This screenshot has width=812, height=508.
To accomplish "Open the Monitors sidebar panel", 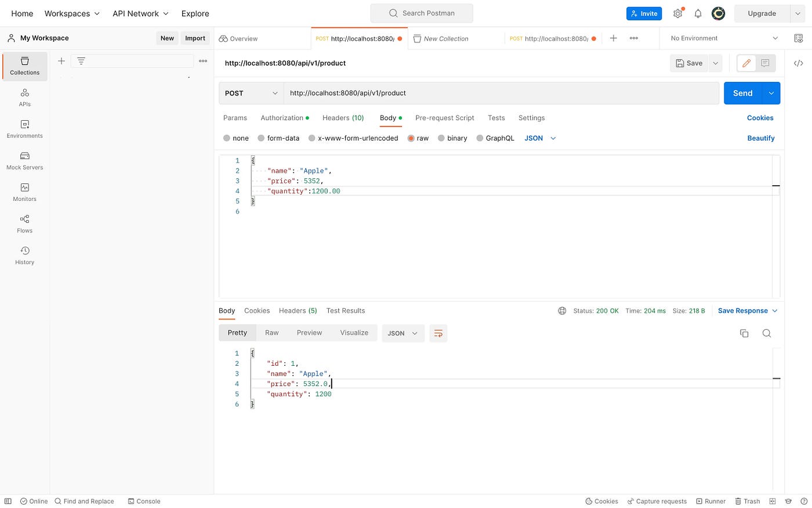I will (25, 192).
